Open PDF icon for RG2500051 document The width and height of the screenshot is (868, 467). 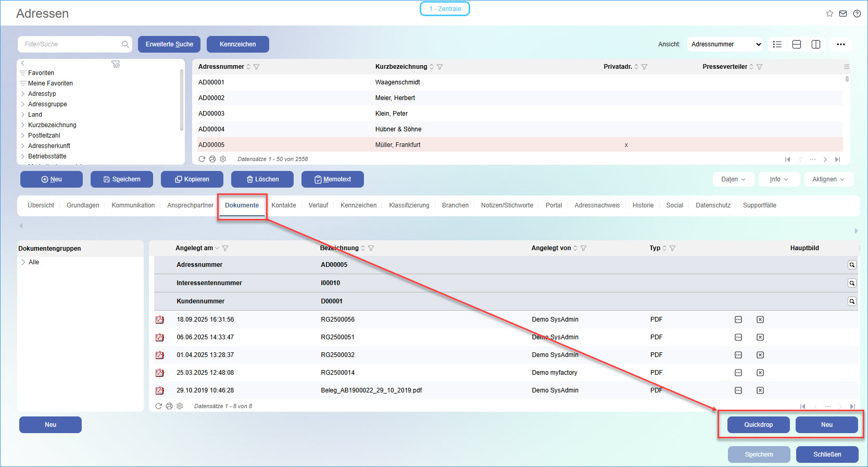click(x=160, y=337)
